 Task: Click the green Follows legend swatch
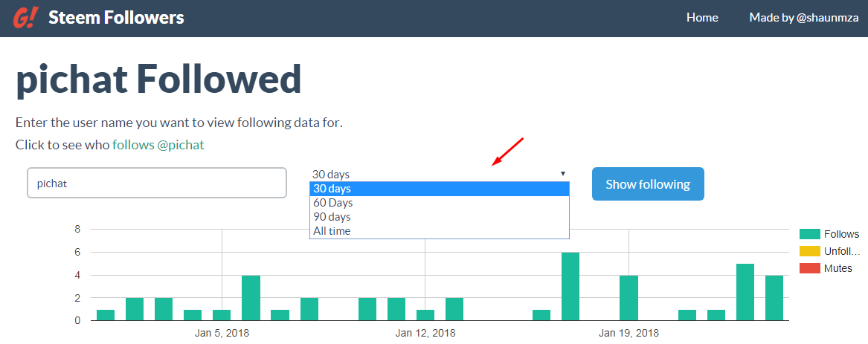(x=809, y=234)
